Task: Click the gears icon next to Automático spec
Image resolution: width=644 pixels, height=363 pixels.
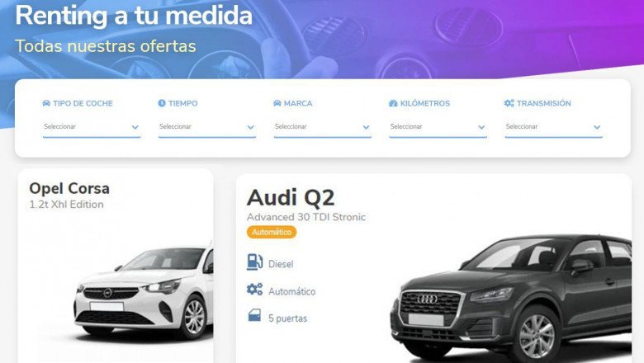Action: tap(254, 290)
